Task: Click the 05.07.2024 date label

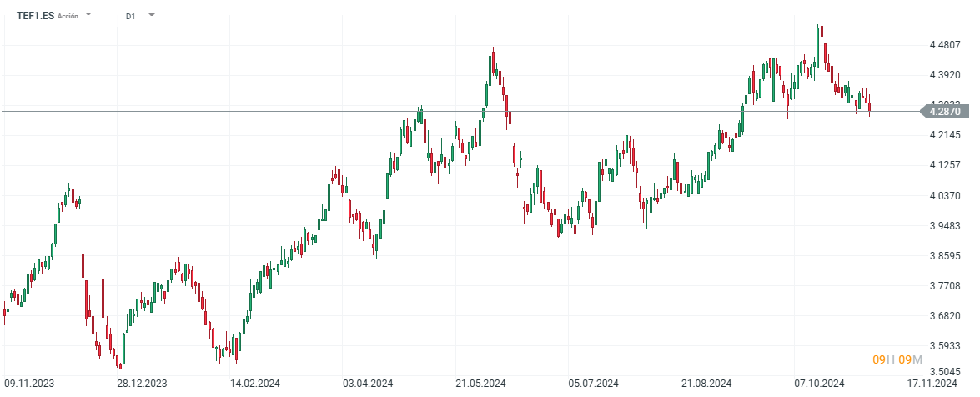Action: 593,383
